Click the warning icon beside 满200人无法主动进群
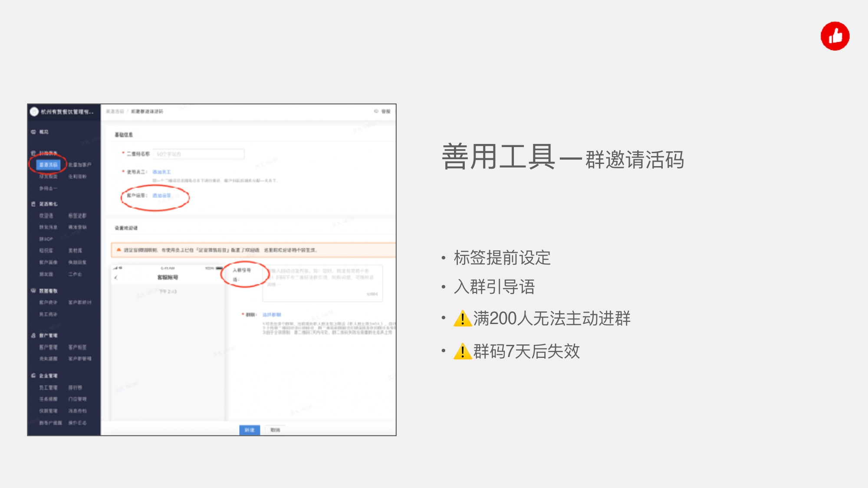868x488 pixels. (463, 318)
